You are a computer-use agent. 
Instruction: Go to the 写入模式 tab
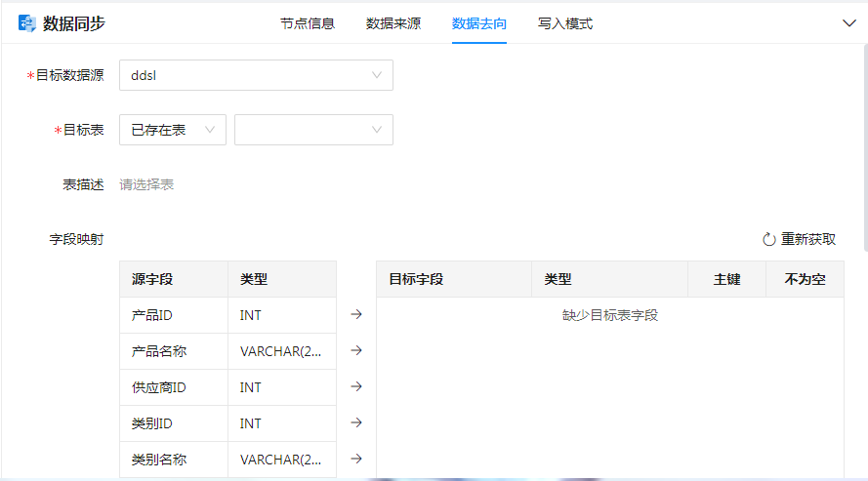pyautogui.click(x=565, y=23)
